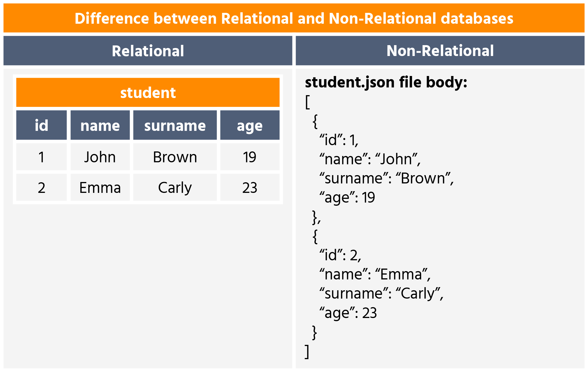588x372 pixels.
Task: Click the orange main title banner
Action: point(294,18)
